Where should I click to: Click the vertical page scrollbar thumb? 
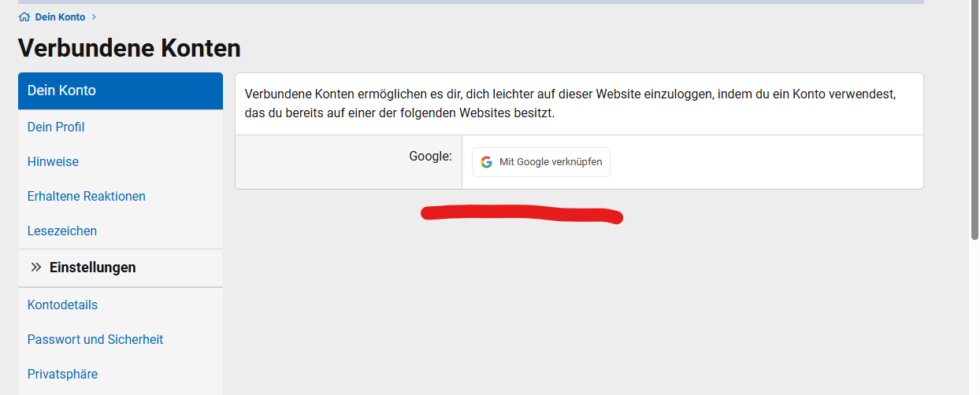click(x=974, y=118)
